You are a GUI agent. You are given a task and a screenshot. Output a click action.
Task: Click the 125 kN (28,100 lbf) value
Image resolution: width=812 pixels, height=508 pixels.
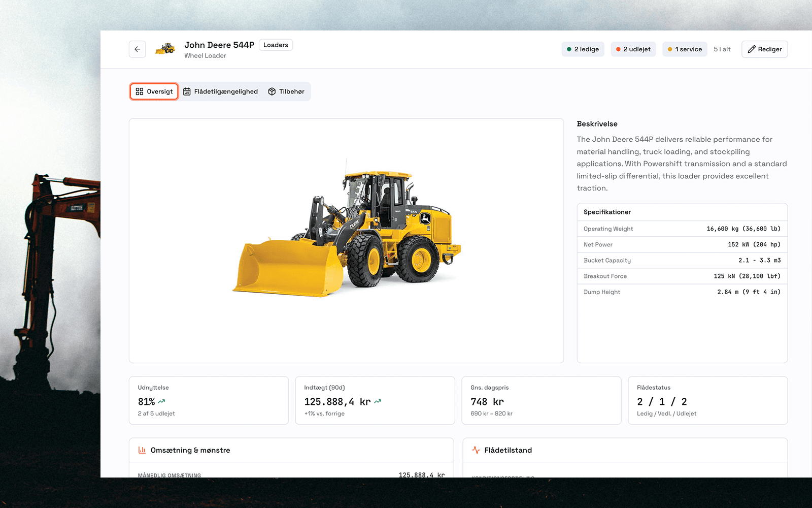(747, 276)
